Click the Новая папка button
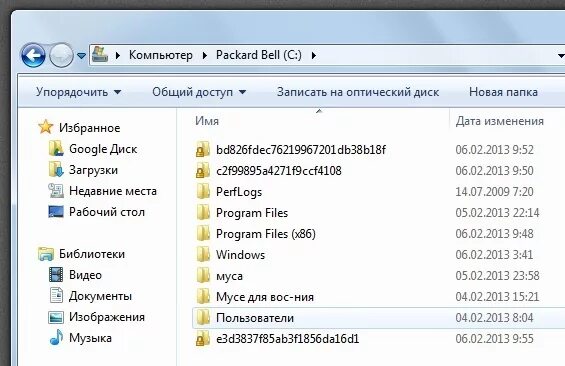The image size is (565, 366). [x=503, y=92]
